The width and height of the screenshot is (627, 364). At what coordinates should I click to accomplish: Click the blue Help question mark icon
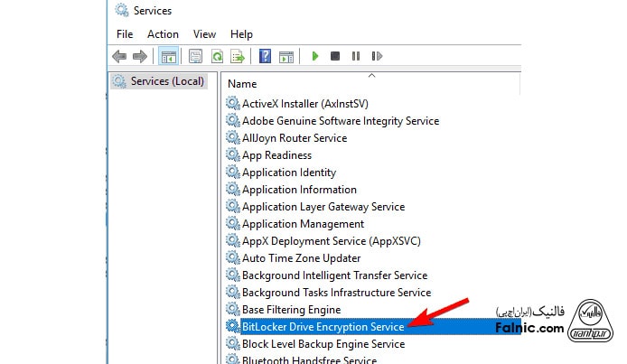click(266, 56)
